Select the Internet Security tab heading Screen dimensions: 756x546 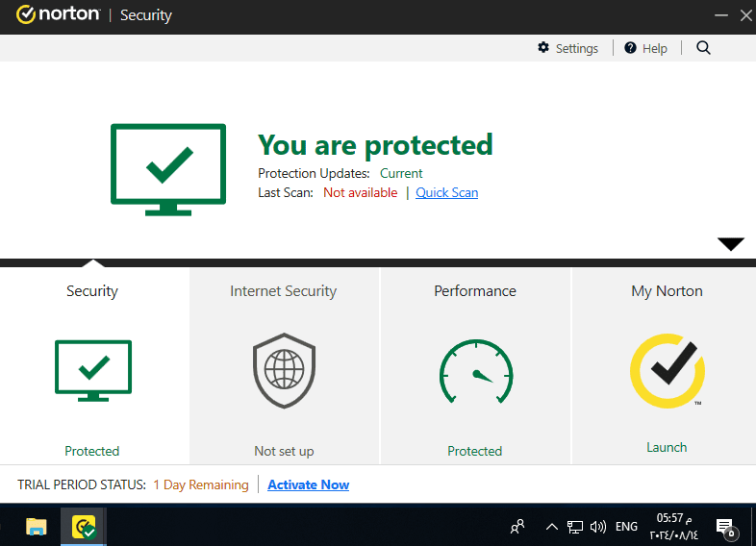coord(284,291)
